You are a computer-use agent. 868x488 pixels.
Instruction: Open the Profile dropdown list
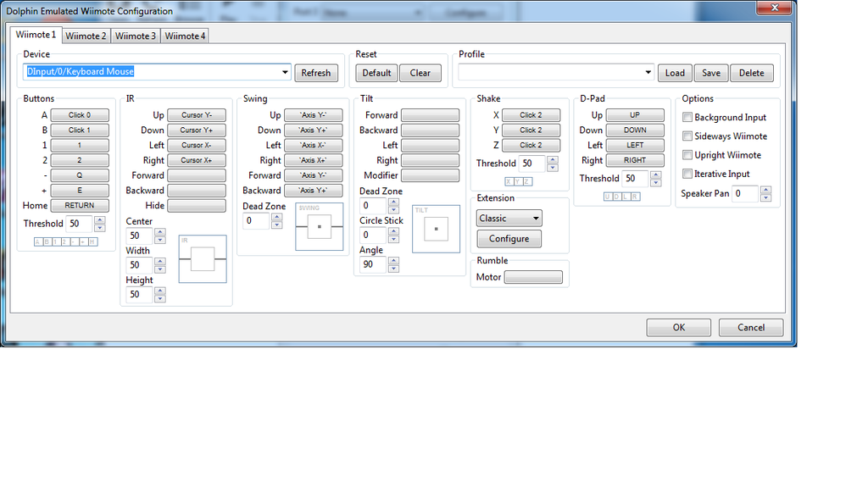click(648, 72)
